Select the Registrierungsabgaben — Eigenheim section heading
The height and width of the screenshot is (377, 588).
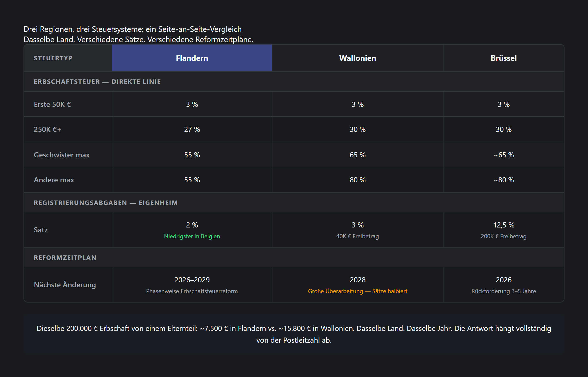click(106, 203)
